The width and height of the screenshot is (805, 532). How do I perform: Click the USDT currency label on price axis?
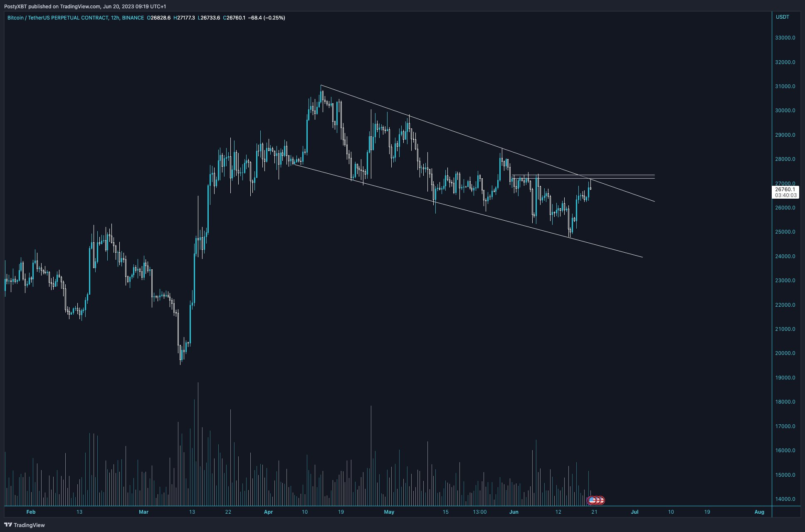(x=782, y=17)
